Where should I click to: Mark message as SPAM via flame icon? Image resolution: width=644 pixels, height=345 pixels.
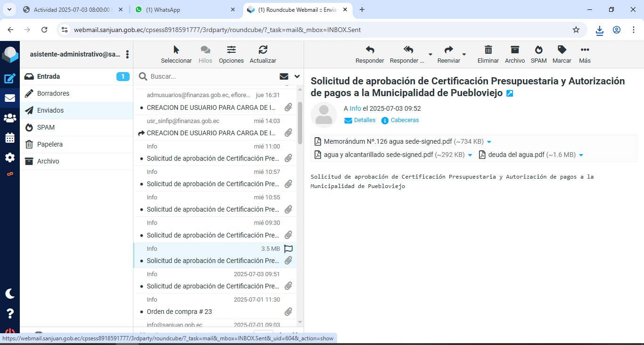tap(538, 50)
